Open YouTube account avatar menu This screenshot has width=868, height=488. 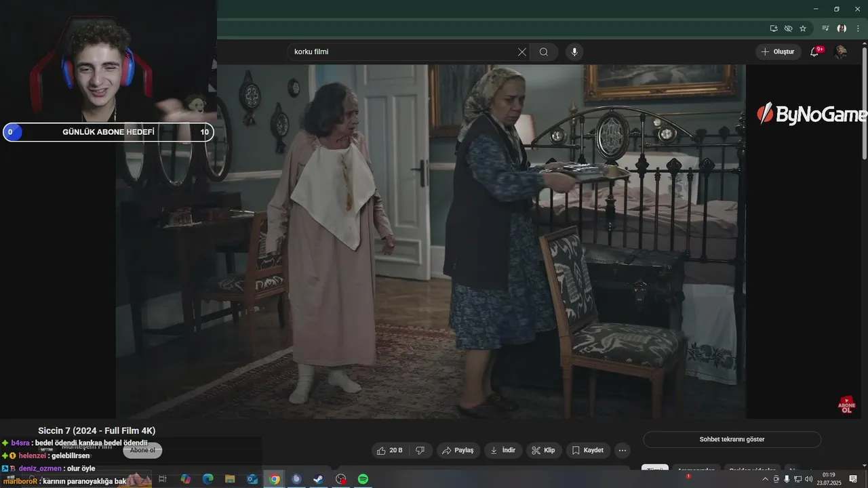841,52
